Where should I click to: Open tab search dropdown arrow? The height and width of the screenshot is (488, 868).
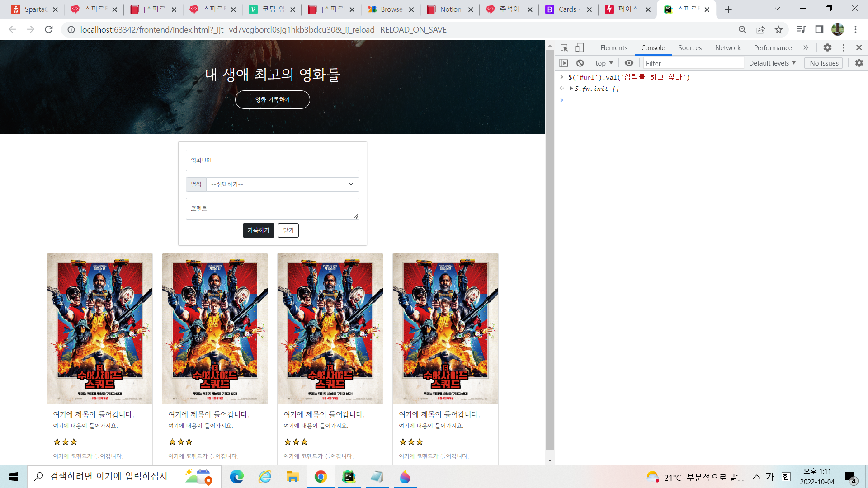(x=777, y=9)
